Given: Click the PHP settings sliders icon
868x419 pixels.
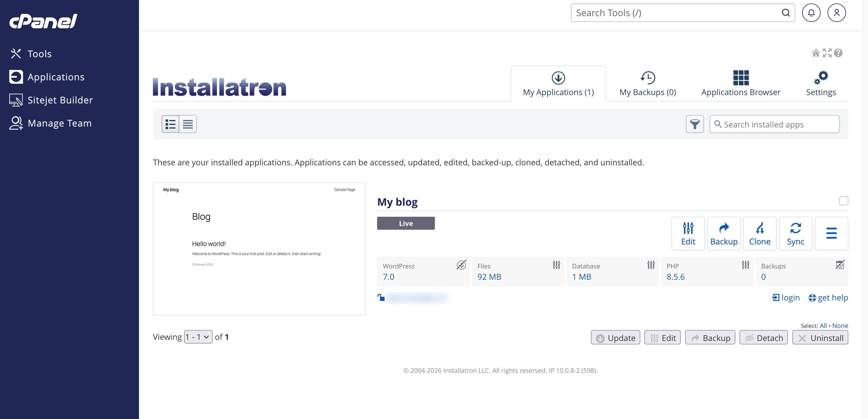Looking at the screenshot, I should pos(745,265).
